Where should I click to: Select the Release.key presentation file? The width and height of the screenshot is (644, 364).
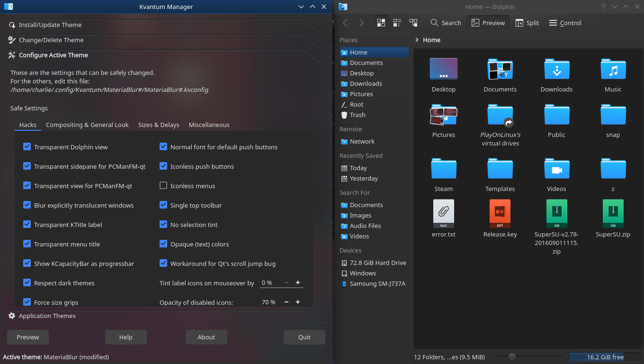tap(500, 214)
